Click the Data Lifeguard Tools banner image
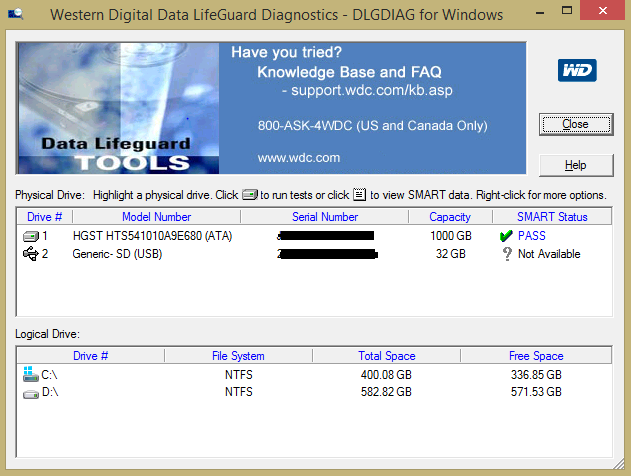This screenshot has width=631, height=476. tap(119, 108)
